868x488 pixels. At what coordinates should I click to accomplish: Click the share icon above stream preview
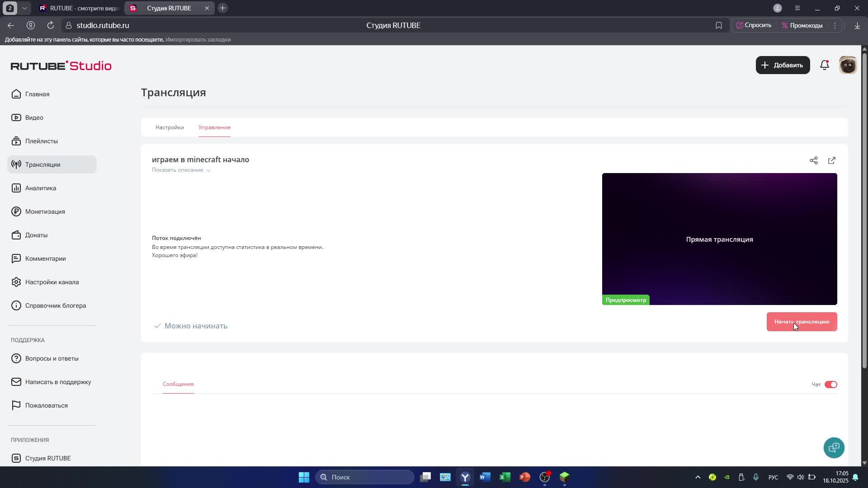[x=814, y=160]
